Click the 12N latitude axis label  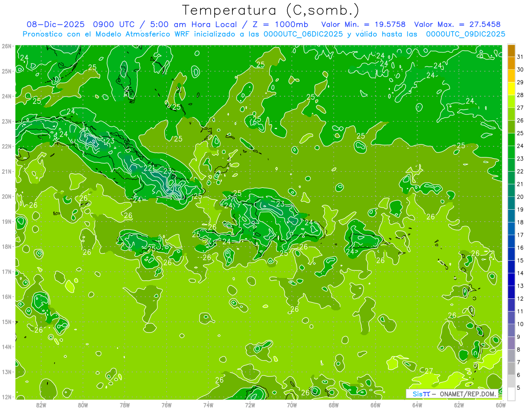click(x=7, y=397)
